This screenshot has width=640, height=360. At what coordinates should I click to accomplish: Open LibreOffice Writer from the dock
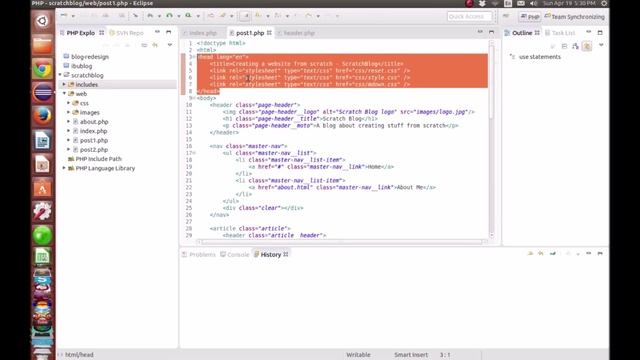pos(42,140)
